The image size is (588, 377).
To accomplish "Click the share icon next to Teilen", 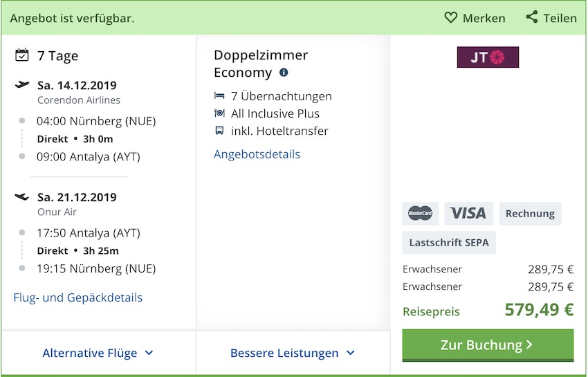I will click(531, 17).
